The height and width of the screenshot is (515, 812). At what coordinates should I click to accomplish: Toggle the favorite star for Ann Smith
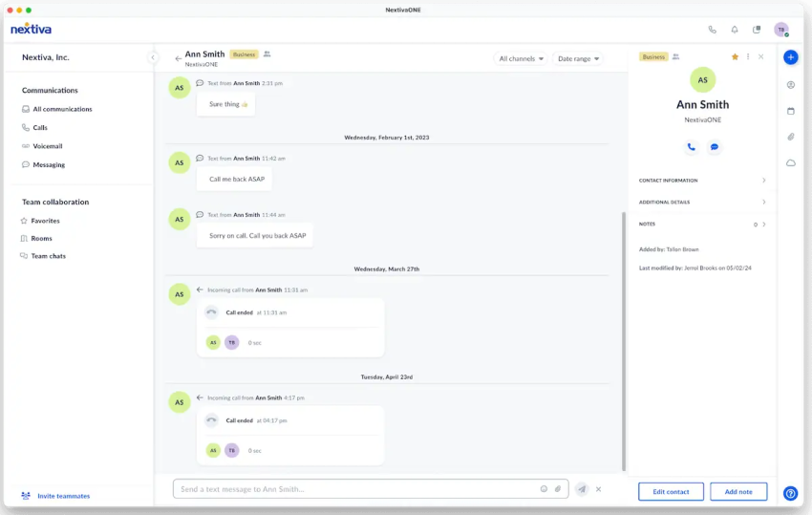click(x=735, y=57)
